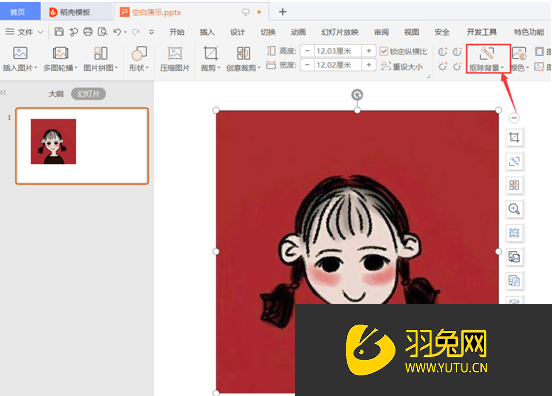Open the 插入图片 dropdown arrow
552x396 pixels.
point(36,68)
